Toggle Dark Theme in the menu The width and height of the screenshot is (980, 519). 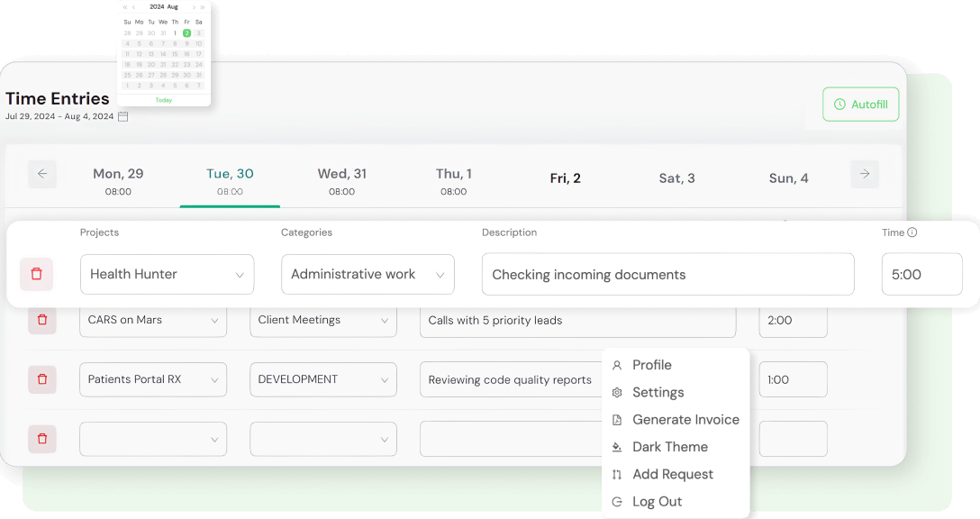pos(669,447)
